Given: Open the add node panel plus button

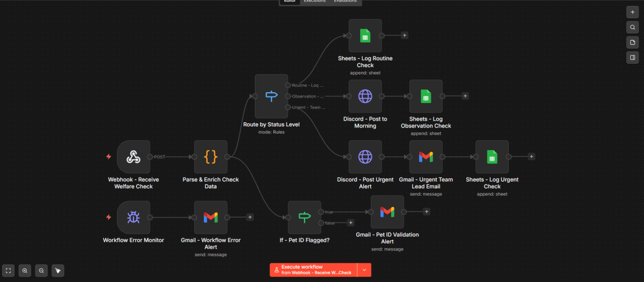Looking at the screenshot, I should point(633,12).
